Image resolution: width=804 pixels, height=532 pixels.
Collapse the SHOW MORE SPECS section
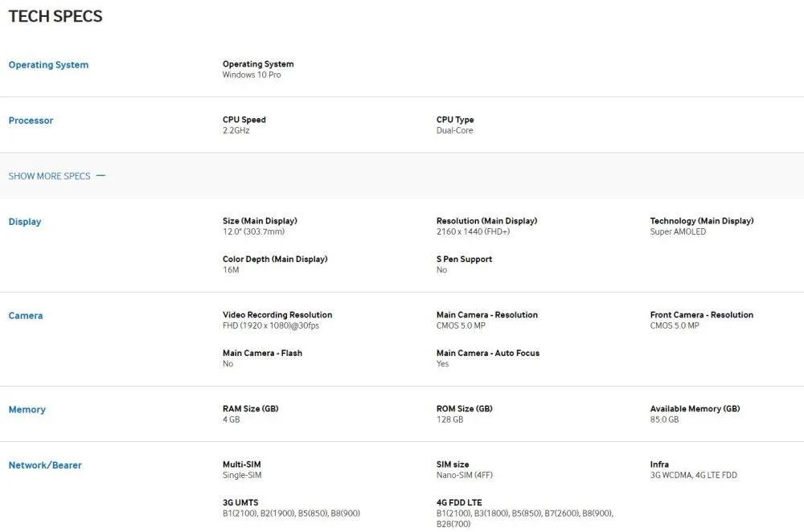click(x=49, y=176)
